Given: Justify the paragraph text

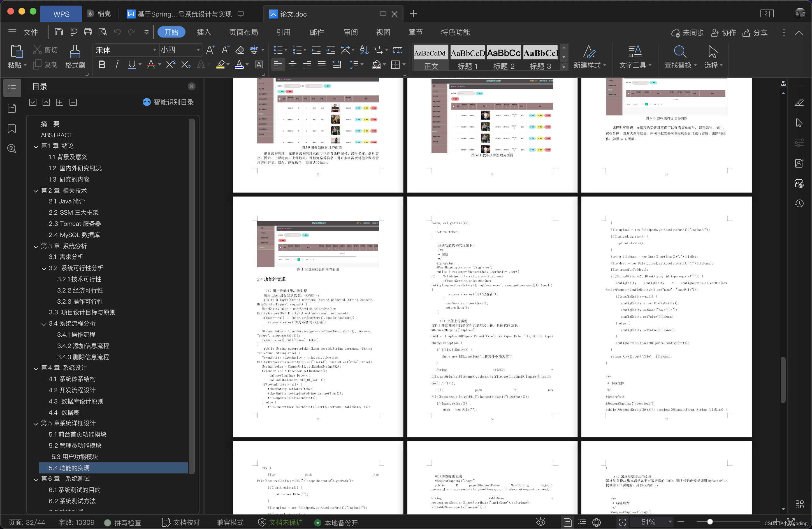Looking at the screenshot, I should 322,65.
